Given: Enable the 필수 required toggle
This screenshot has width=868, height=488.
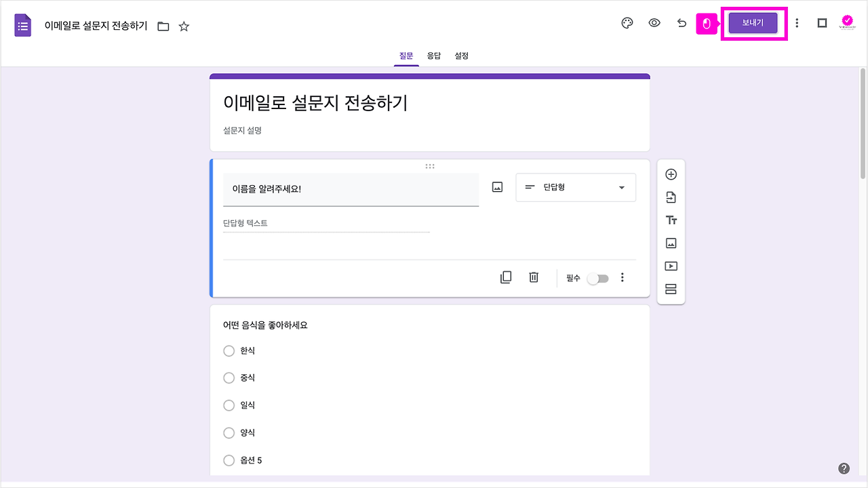Looking at the screenshot, I should click(x=597, y=278).
